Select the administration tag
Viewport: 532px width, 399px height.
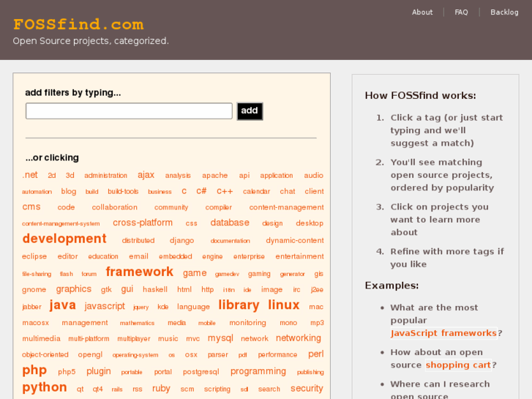[x=105, y=176]
